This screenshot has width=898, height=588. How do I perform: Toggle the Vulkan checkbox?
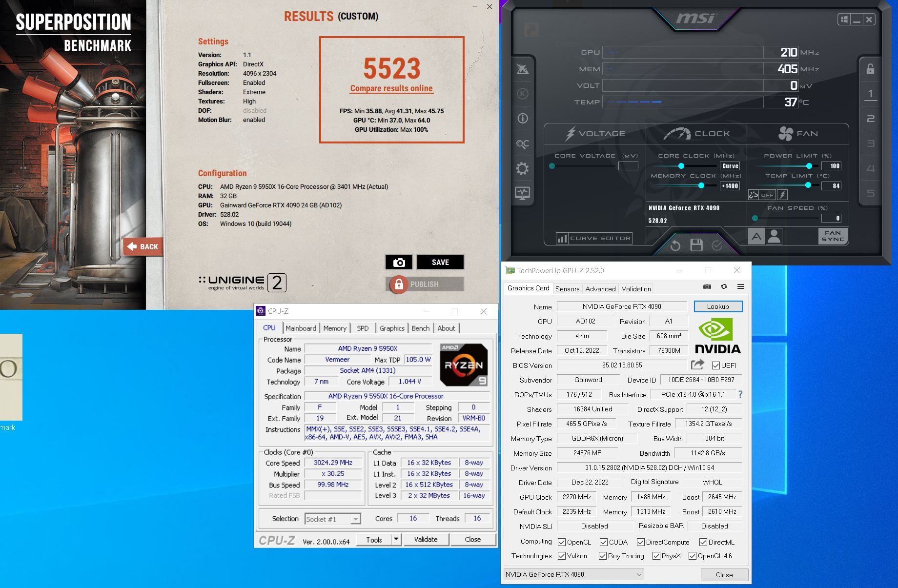click(x=562, y=556)
